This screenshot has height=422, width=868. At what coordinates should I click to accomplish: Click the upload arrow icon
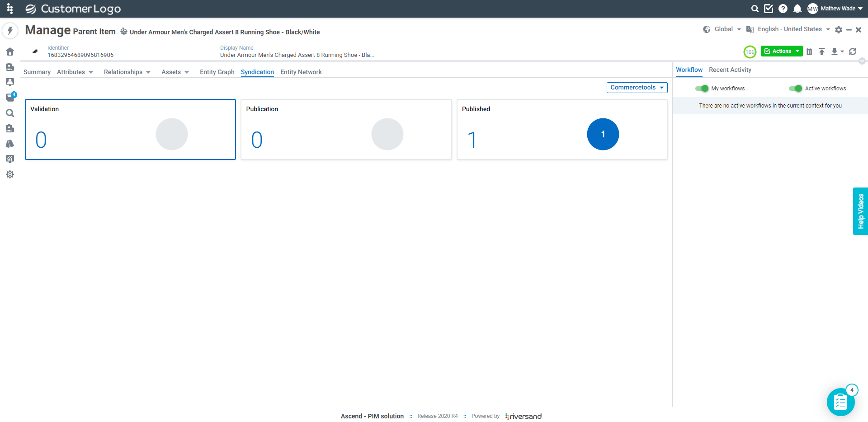coord(822,52)
